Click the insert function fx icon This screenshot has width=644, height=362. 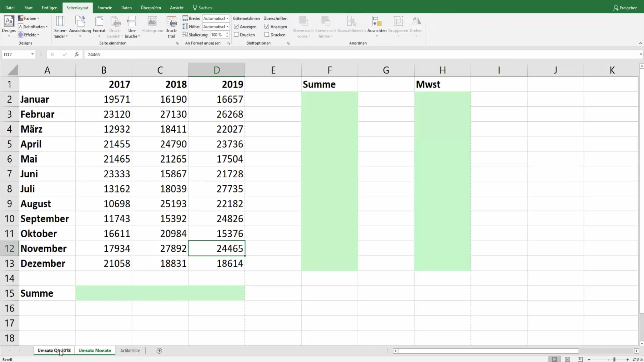pyautogui.click(x=76, y=54)
